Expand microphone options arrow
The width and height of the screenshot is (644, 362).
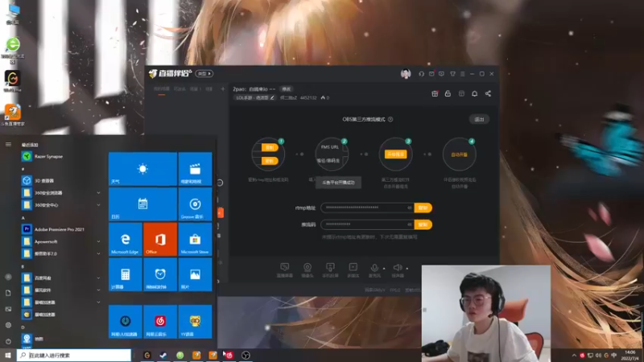(384, 269)
